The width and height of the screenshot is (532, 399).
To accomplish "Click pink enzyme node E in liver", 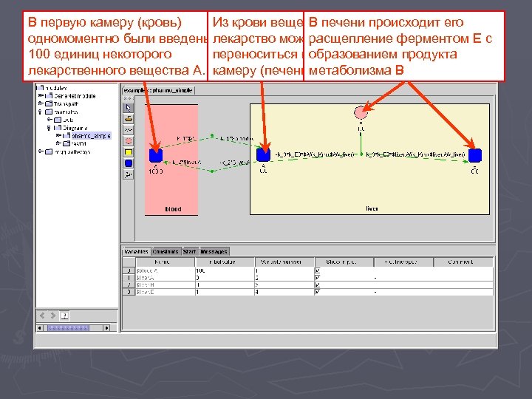I will 361,112.
